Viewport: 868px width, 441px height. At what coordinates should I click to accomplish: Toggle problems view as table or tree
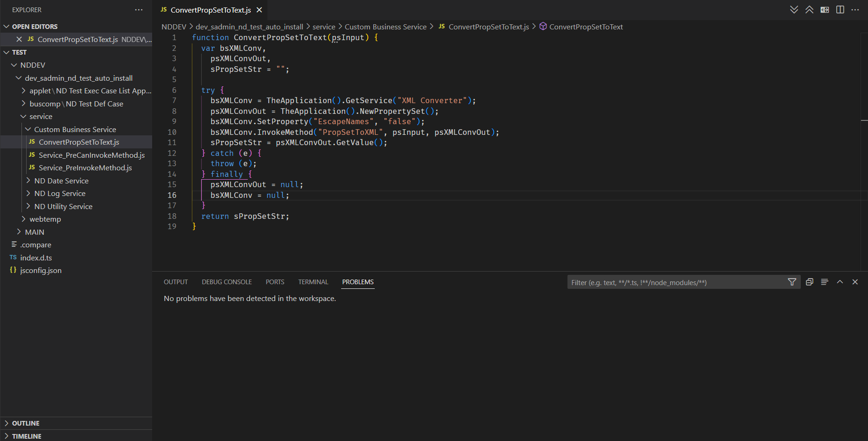pos(825,282)
